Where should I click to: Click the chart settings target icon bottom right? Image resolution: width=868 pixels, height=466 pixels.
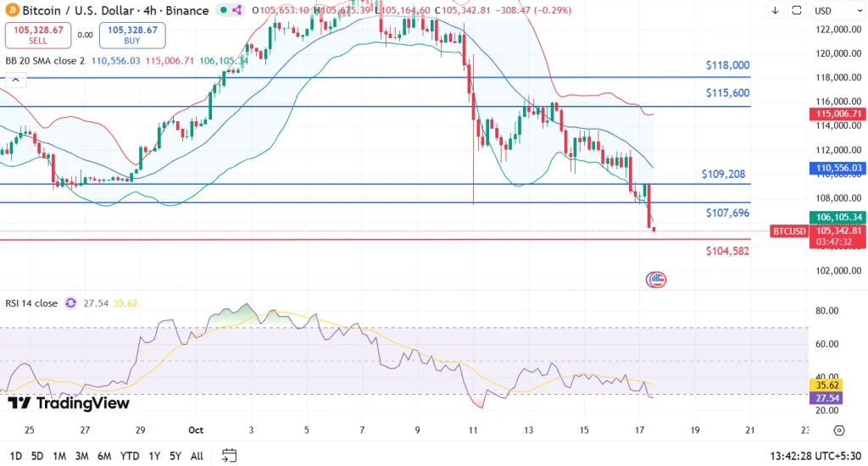point(838,430)
